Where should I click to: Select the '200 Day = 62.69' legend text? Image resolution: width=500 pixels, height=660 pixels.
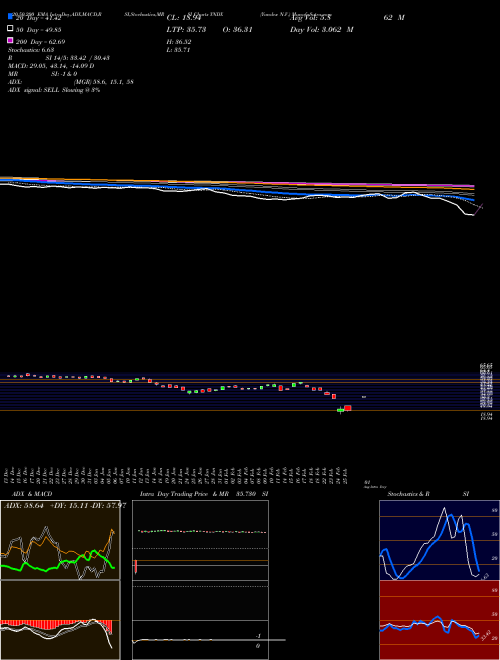[41, 42]
